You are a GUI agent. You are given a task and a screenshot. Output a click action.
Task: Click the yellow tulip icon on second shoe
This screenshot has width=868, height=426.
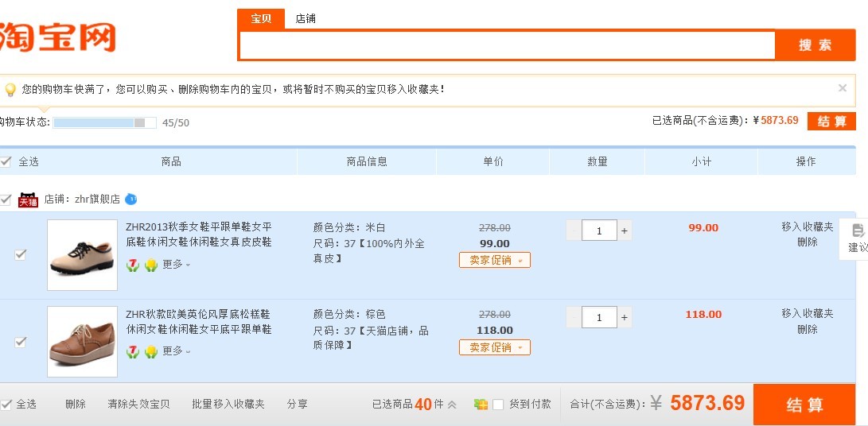point(150,351)
